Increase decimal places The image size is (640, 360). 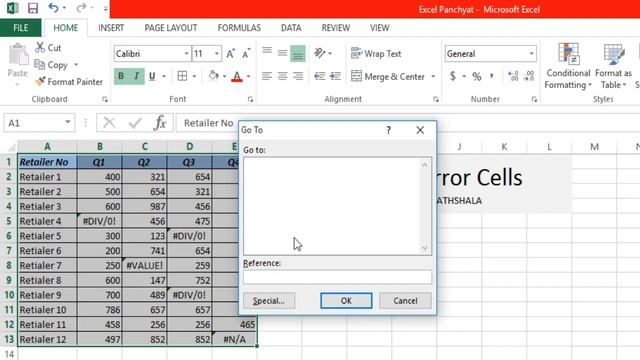513,76
